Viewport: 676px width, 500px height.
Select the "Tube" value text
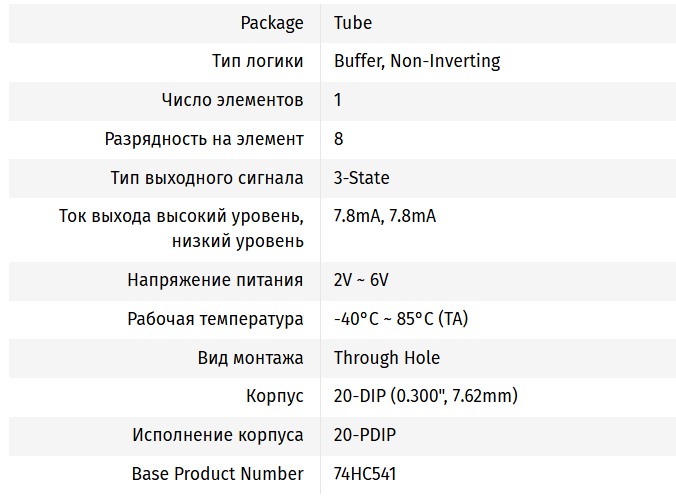pyautogui.click(x=352, y=23)
